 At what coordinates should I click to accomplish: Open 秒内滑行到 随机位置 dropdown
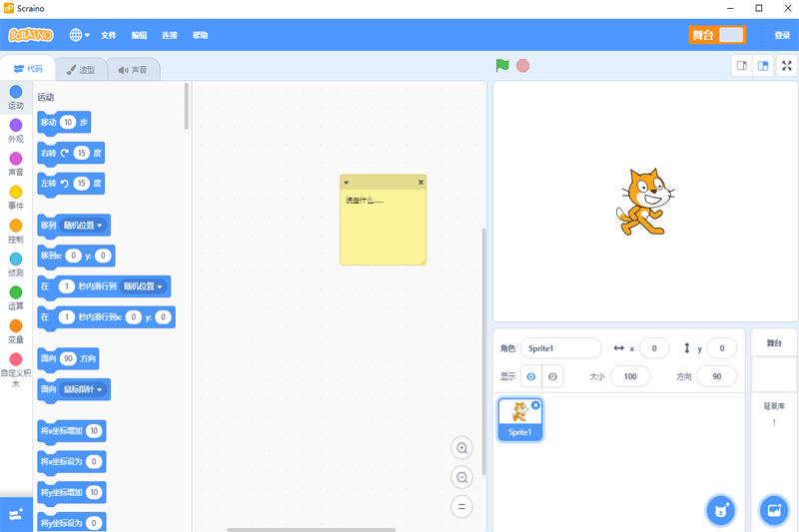click(x=143, y=286)
